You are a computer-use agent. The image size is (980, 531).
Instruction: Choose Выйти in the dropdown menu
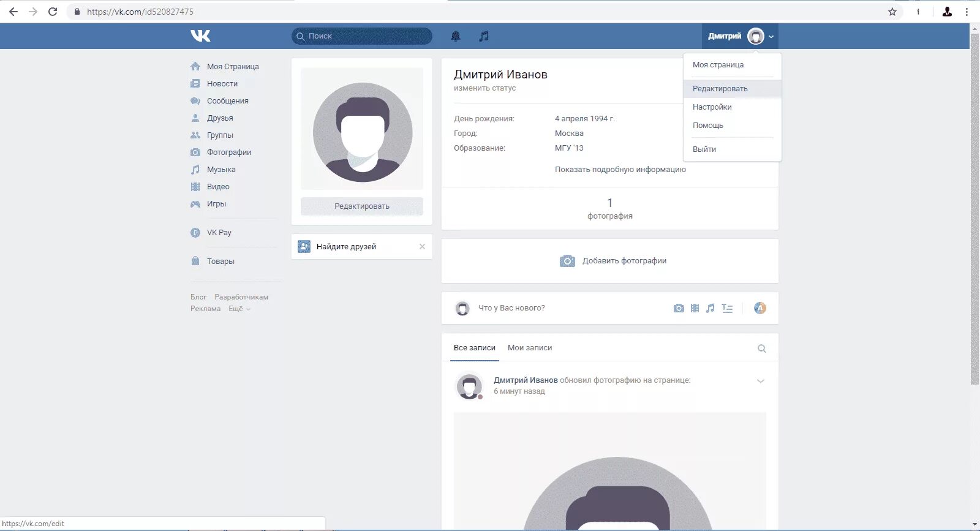click(x=704, y=149)
